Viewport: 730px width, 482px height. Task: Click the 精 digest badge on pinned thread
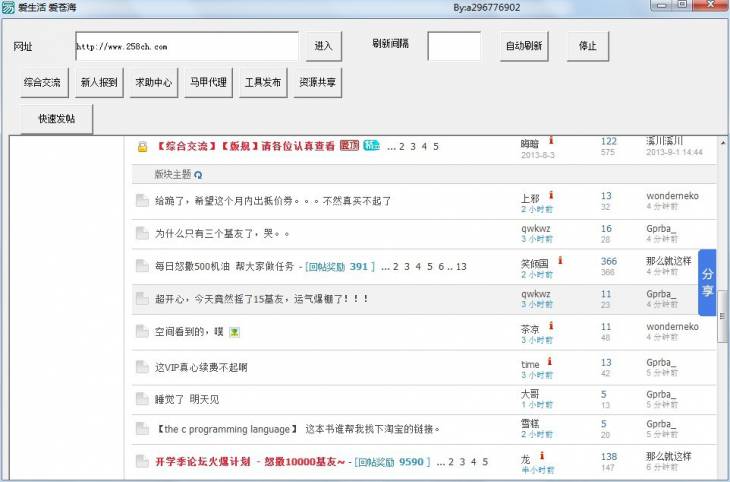coord(371,145)
